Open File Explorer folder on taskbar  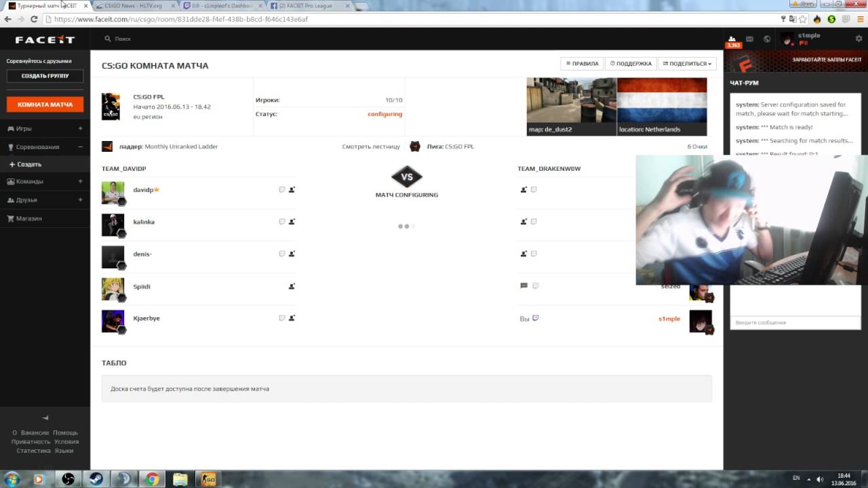click(x=180, y=479)
